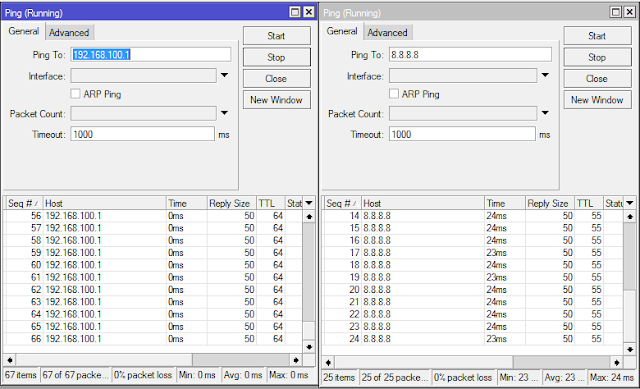Click Timeout field in left Ping window
Viewport: 640px width, 389px height.
coord(142,134)
